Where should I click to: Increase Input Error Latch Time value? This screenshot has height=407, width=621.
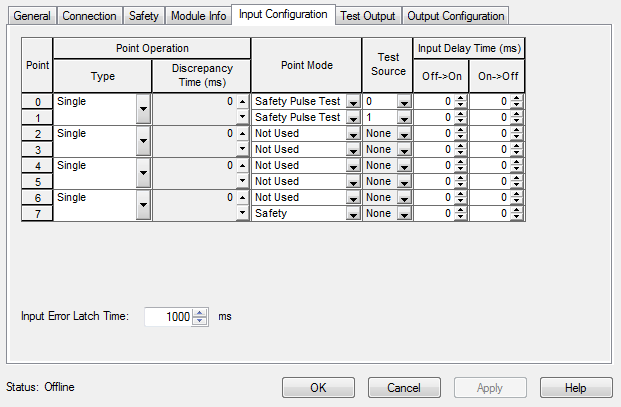pyautogui.click(x=200, y=312)
